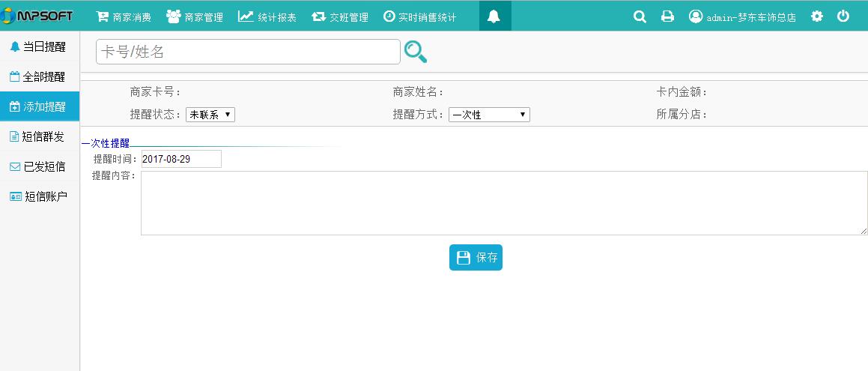Image resolution: width=868 pixels, height=371 pixels.
Task: Click the 保存 save button
Action: click(x=476, y=257)
